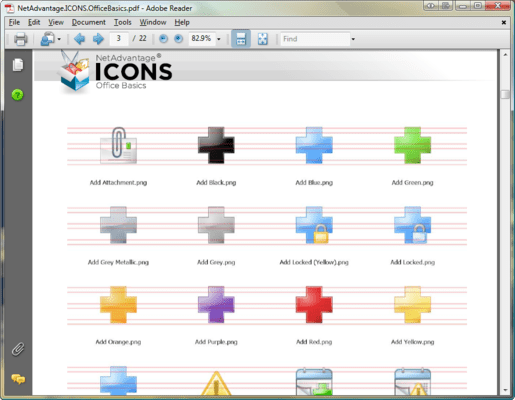Toggle scrolling pages view mode

(241, 39)
